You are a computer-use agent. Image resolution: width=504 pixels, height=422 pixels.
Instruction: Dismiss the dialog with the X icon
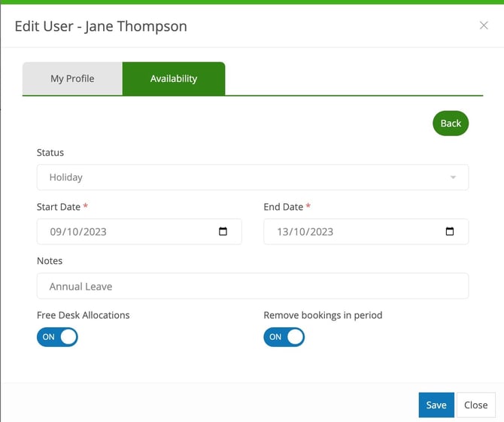click(x=484, y=26)
